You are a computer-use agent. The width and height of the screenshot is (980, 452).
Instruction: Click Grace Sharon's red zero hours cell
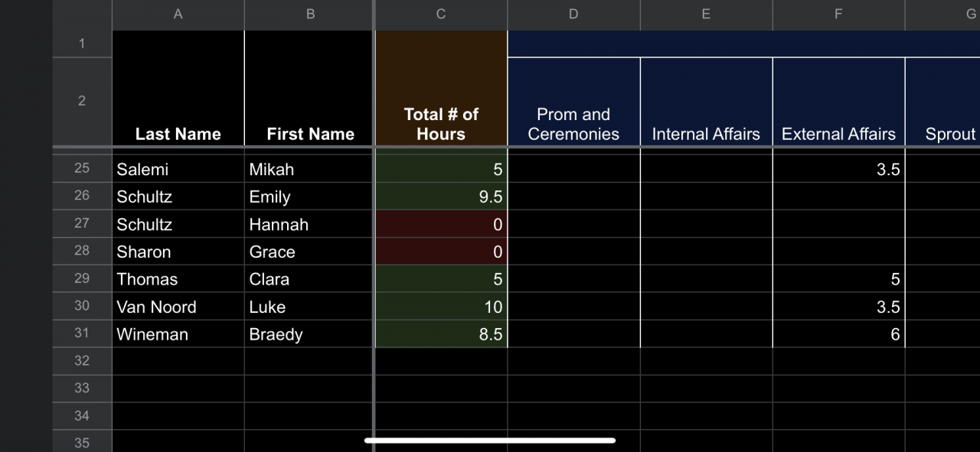click(x=441, y=252)
